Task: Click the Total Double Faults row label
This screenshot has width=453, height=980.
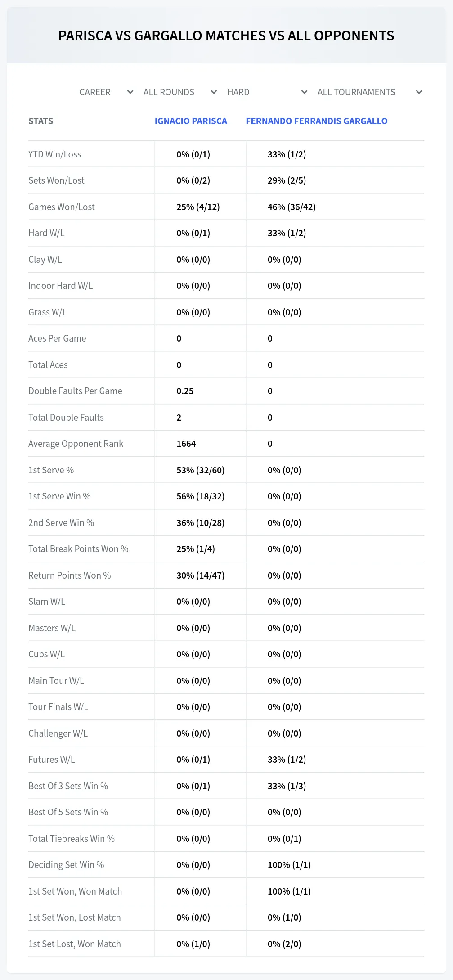Action: point(66,418)
